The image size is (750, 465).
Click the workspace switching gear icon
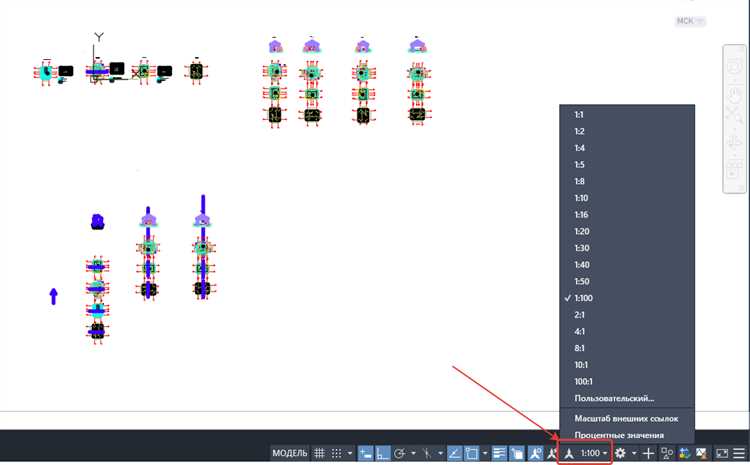coord(620,453)
